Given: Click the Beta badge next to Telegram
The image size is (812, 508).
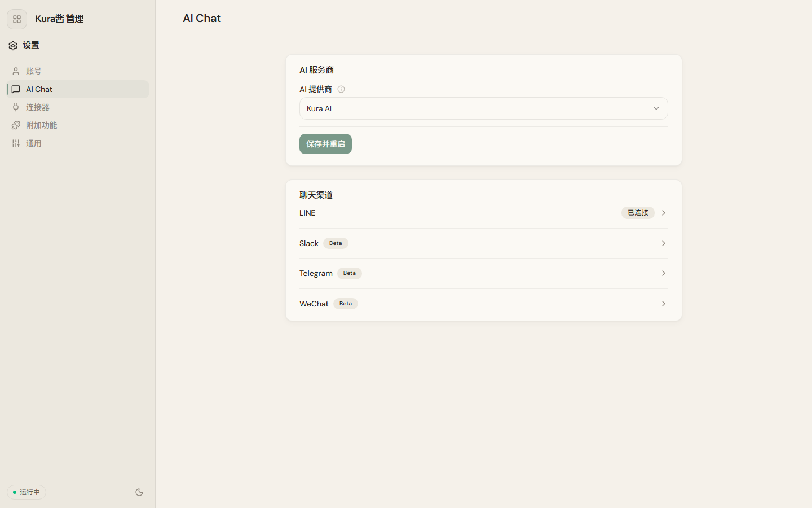Looking at the screenshot, I should click(350, 273).
